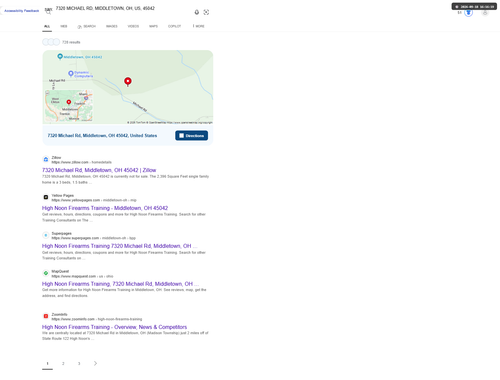Go to results page 2
The height and width of the screenshot is (380, 500).
point(63,363)
